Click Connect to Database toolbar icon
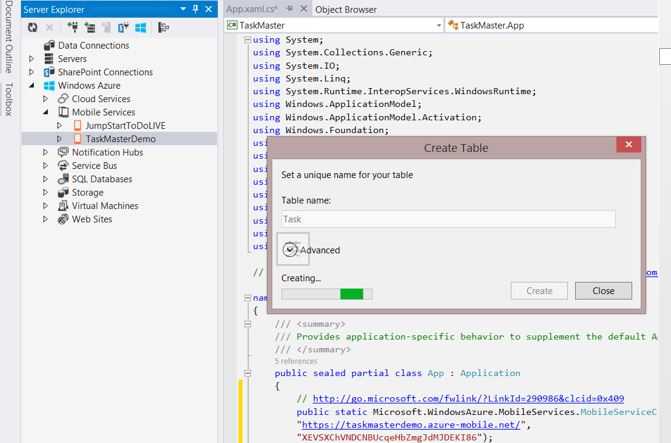671x443 pixels. tap(73, 28)
